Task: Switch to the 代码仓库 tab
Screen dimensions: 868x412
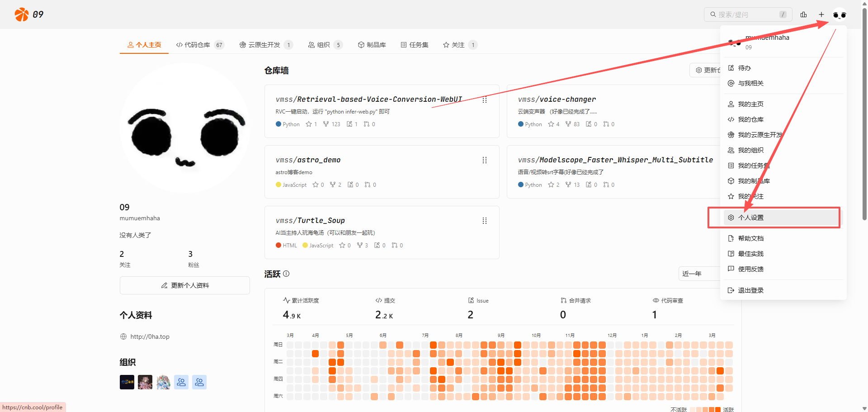Action: 197,45
